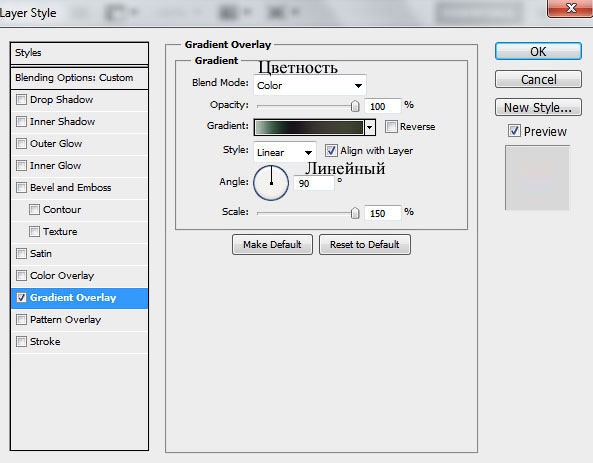
Task: Select the Inner Shadow label
Action: click(62, 122)
